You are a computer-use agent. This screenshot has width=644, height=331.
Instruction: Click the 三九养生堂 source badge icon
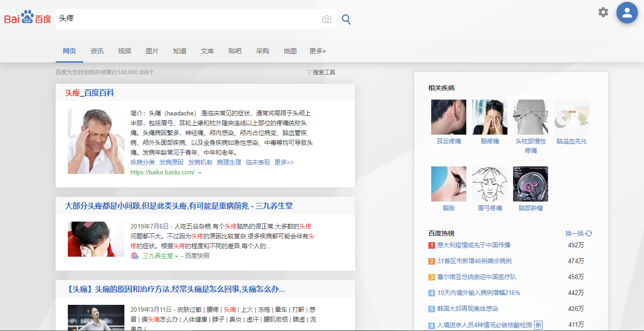click(135, 256)
